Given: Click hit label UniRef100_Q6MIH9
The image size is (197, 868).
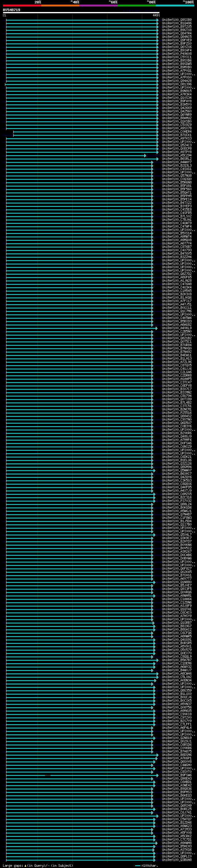Looking at the screenshot, I should 177,806.
